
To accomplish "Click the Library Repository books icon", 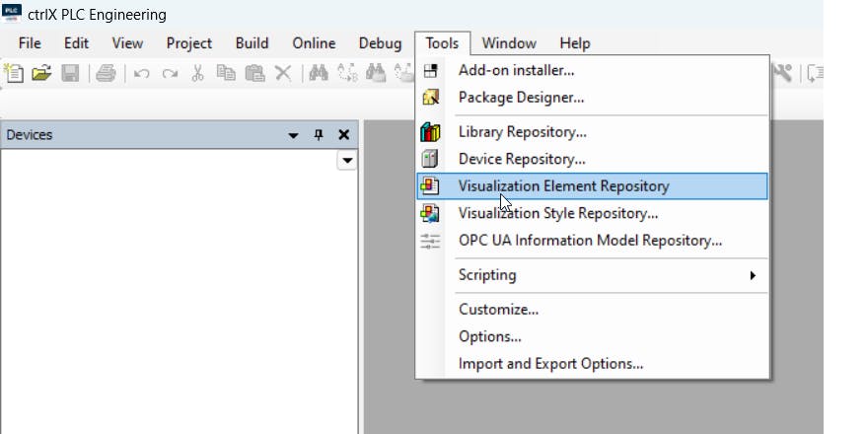I will (x=430, y=132).
